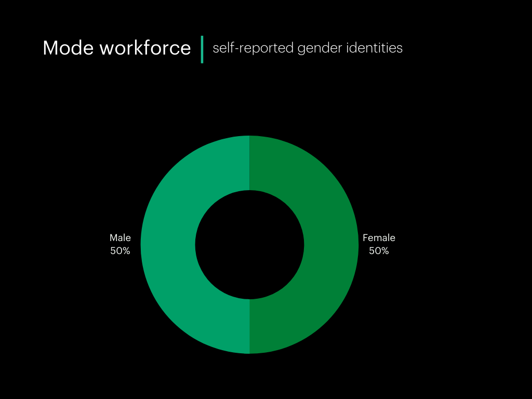This screenshot has height=399, width=532.
Task: Select the Male half of the donut chart
Action: [168, 245]
